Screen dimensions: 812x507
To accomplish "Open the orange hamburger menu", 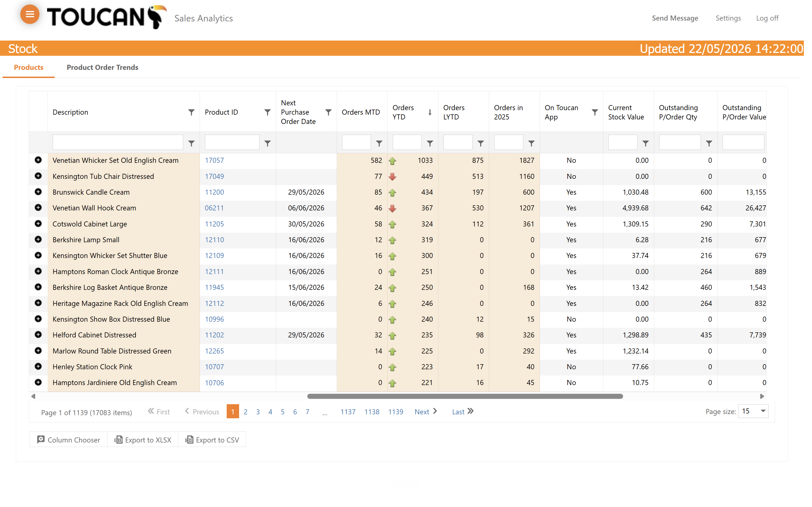I will (x=30, y=14).
